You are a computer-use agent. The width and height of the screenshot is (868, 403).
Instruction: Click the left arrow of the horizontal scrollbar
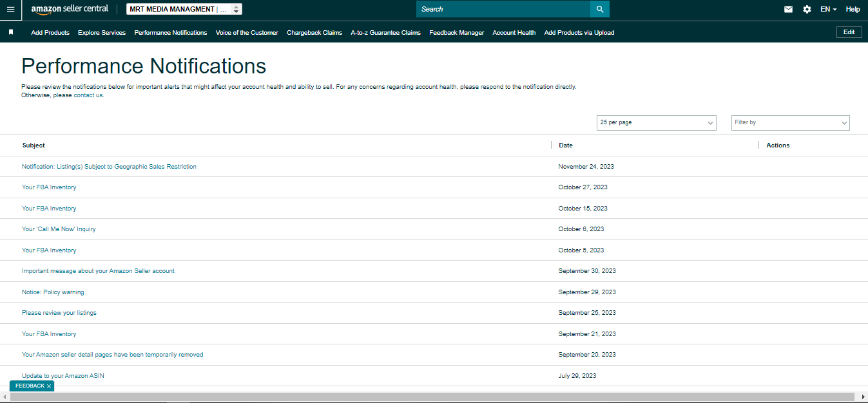pos(5,397)
